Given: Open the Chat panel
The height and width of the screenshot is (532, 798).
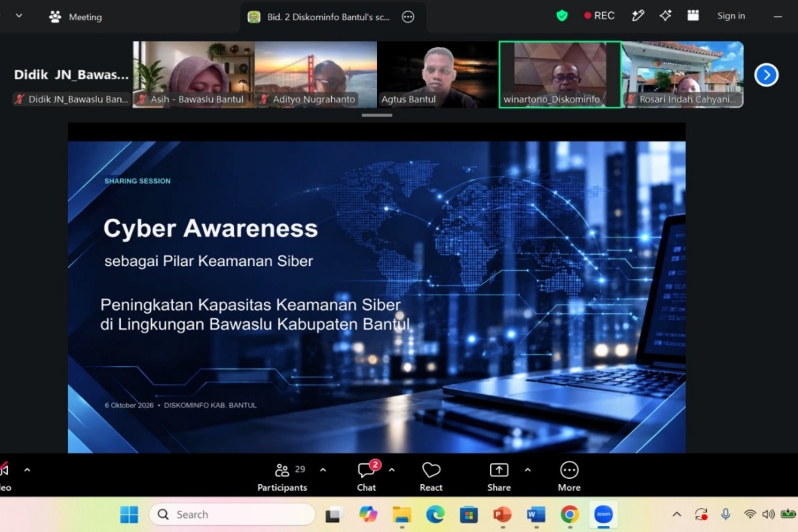Looking at the screenshot, I should click(x=366, y=477).
